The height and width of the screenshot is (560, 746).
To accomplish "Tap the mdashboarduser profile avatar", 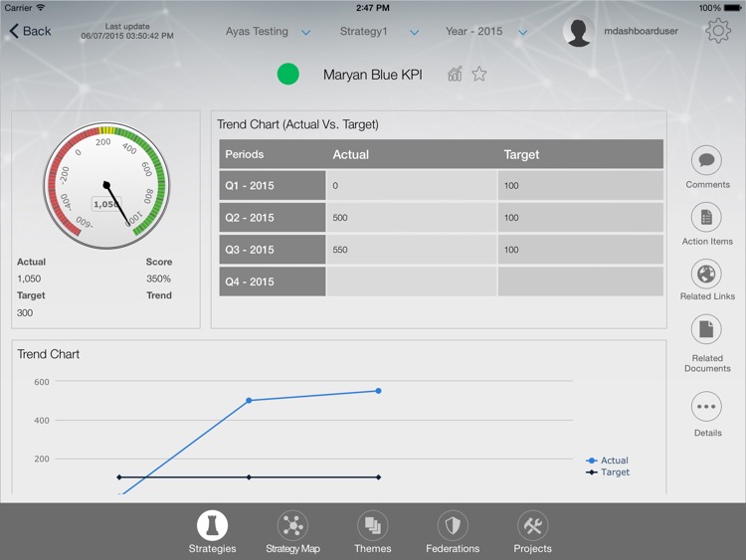I will click(x=579, y=32).
